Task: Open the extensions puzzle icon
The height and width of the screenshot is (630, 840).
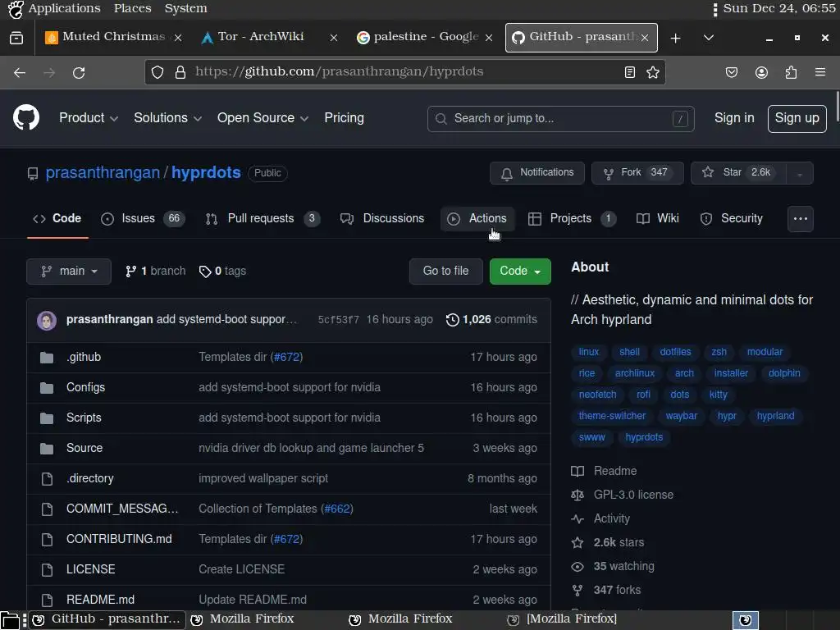Action: coord(791,72)
